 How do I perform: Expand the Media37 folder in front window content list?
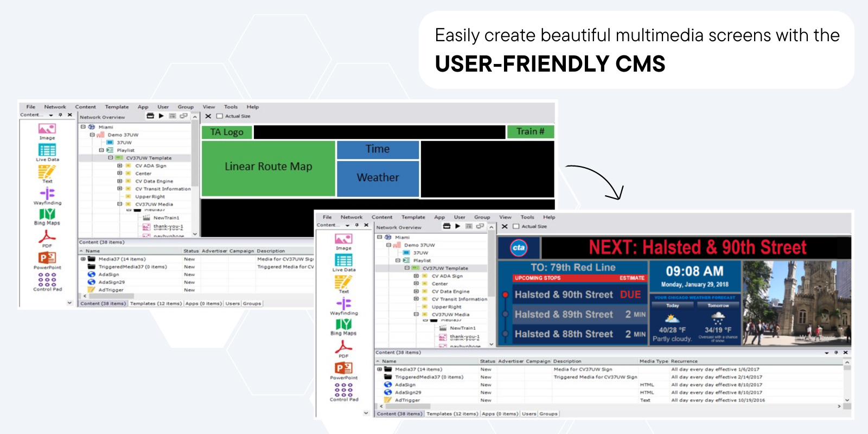[x=379, y=369]
